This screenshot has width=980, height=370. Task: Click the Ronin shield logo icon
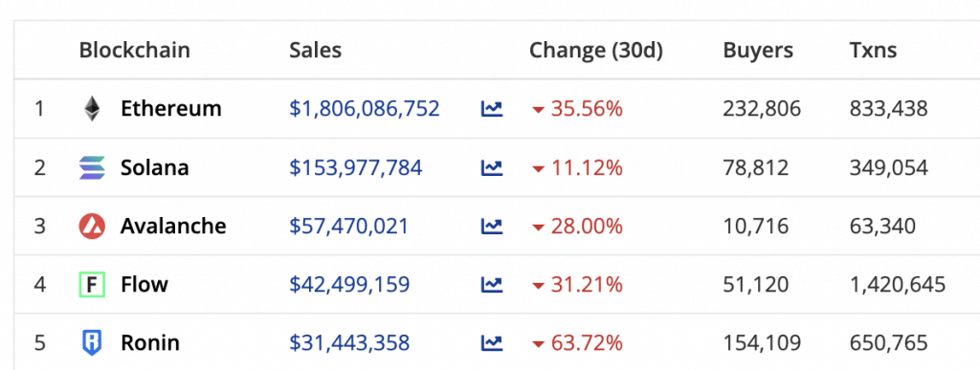tap(92, 343)
